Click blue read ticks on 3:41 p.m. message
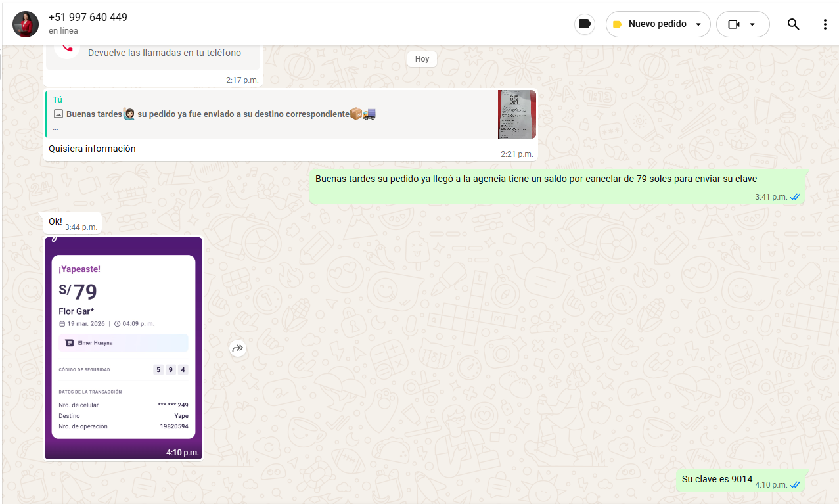Screen dimensions: 839x504 point(795,197)
